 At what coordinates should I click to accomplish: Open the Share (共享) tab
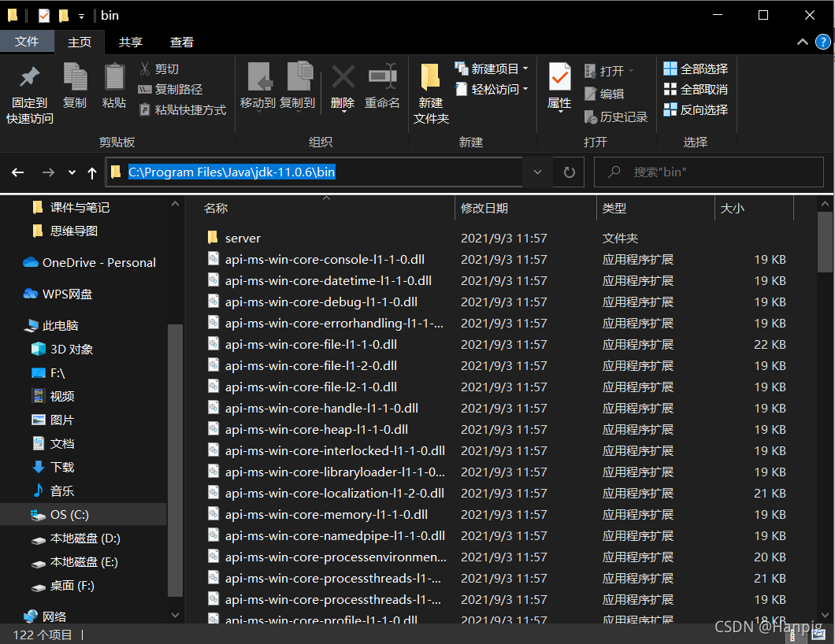click(x=131, y=42)
